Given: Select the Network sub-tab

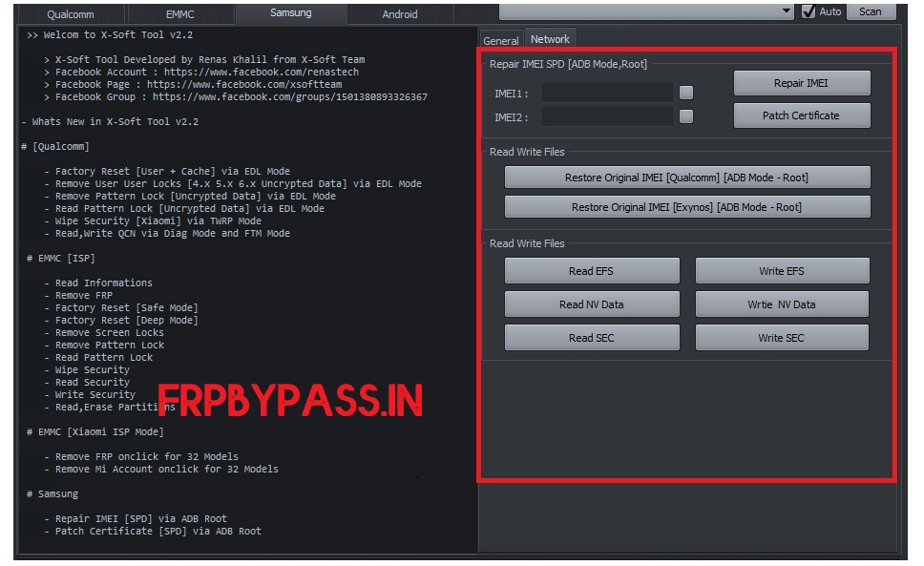Looking at the screenshot, I should pyautogui.click(x=550, y=39).
